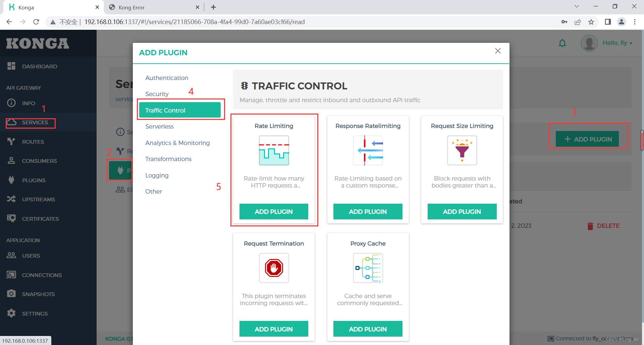Click the Plugins plug icon in sidebar

tap(11, 180)
